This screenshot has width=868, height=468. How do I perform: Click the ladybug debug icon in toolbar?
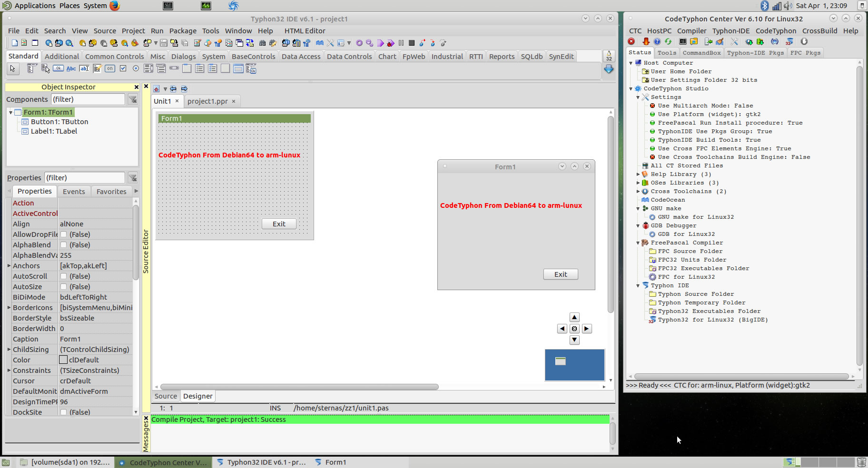390,43
